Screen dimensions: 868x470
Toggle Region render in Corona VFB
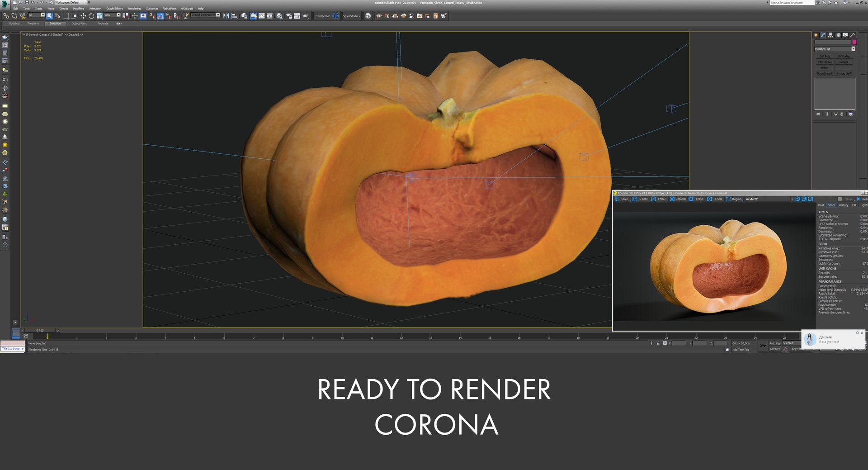734,199
